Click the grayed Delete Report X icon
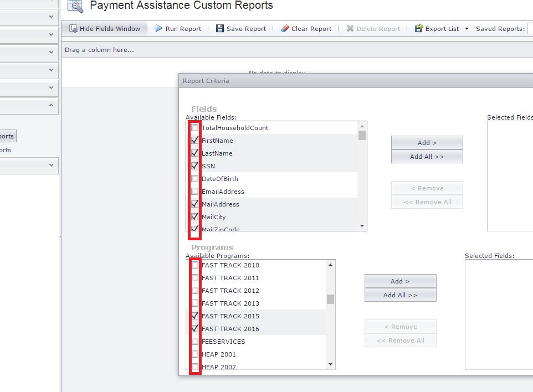 pyautogui.click(x=351, y=28)
